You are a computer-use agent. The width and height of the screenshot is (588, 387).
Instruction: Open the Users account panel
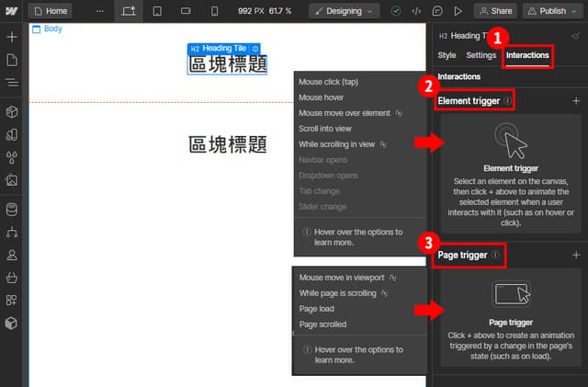point(12,256)
